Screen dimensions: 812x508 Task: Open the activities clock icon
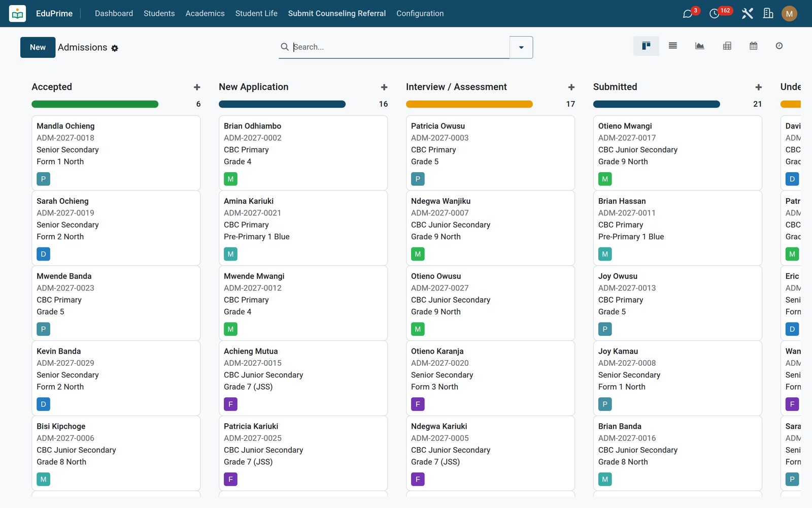click(714, 14)
